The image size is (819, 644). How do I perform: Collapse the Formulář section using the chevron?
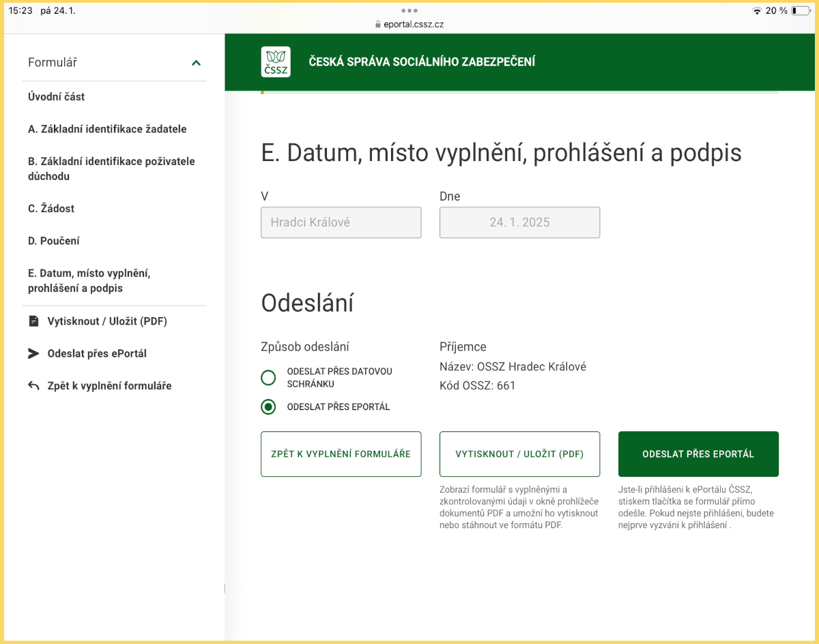click(x=197, y=61)
